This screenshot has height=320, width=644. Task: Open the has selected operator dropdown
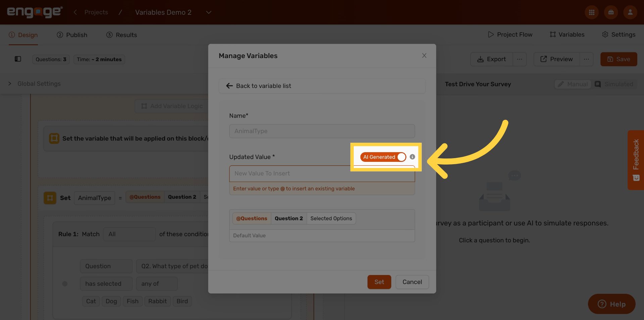tap(106, 284)
